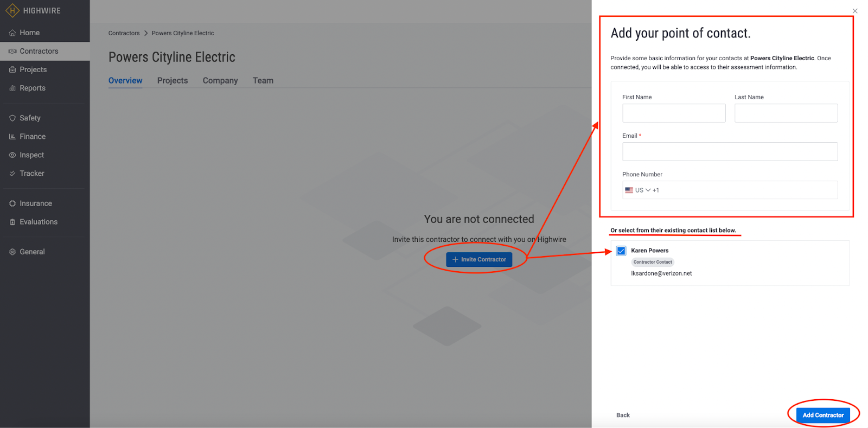Open Tracker section in sidebar
Screen dimensions: 868x428
pyautogui.click(x=45, y=173)
